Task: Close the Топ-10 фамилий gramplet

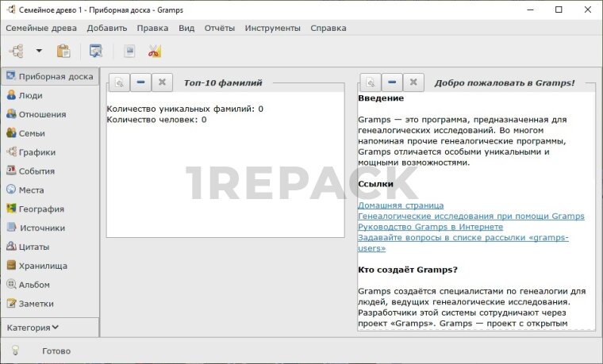Action: coord(161,82)
